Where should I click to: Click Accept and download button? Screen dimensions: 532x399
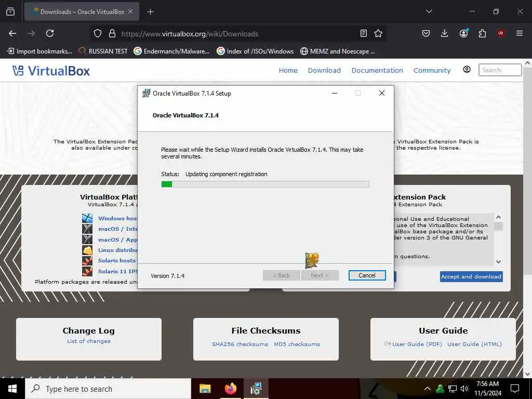(x=471, y=276)
